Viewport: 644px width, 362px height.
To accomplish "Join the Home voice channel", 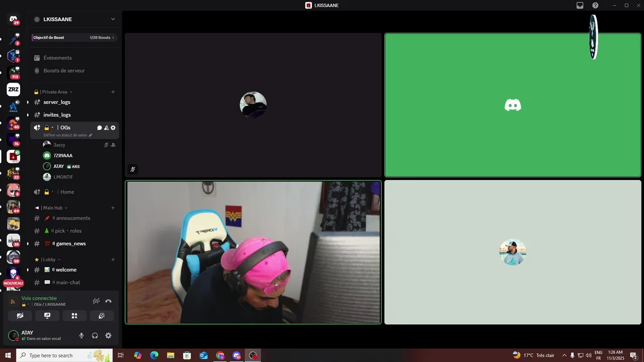I will pos(74,192).
